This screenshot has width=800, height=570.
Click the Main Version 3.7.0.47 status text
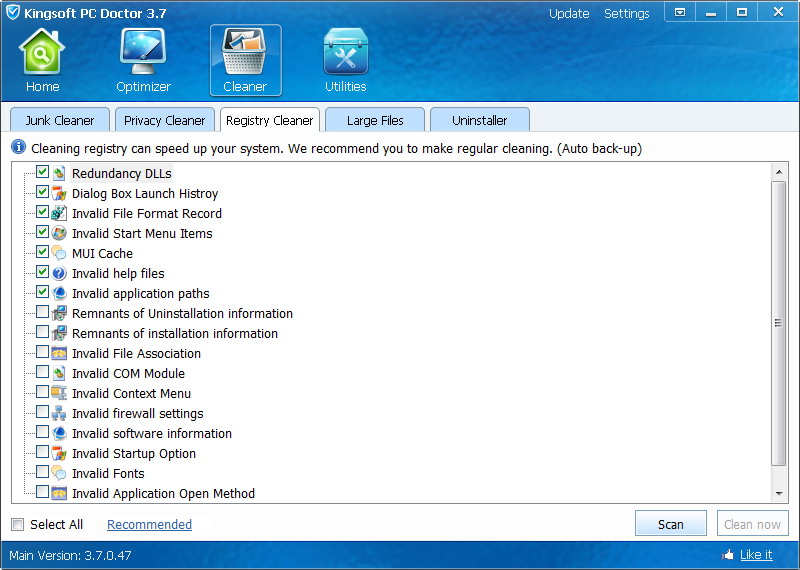(70, 555)
